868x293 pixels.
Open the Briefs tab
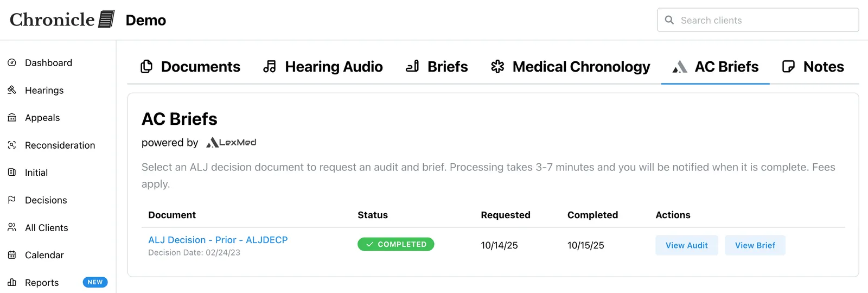437,67
